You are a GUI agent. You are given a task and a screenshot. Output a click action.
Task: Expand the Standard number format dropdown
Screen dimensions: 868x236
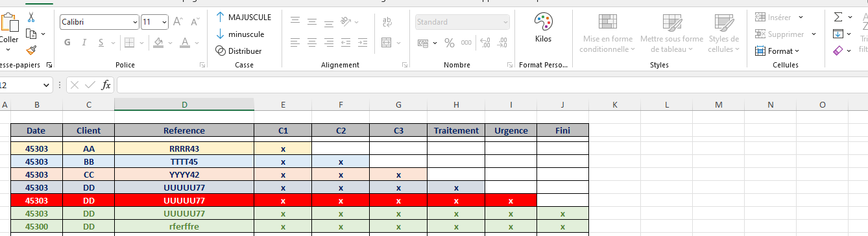click(505, 22)
